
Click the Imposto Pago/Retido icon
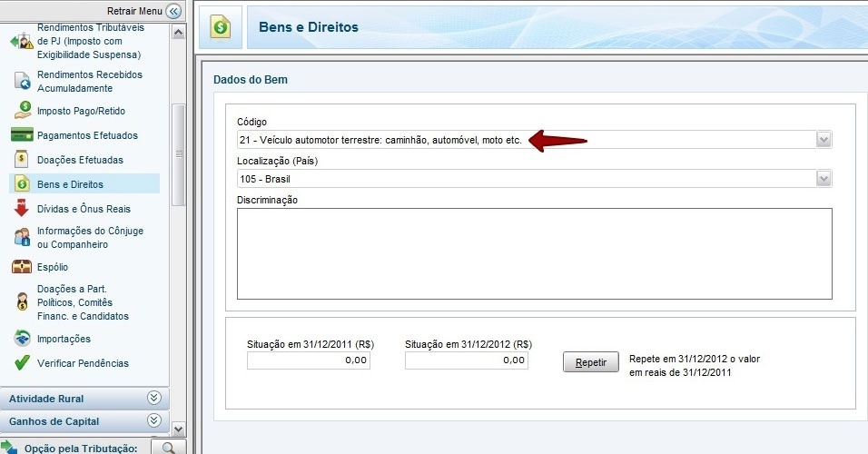[22, 111]
